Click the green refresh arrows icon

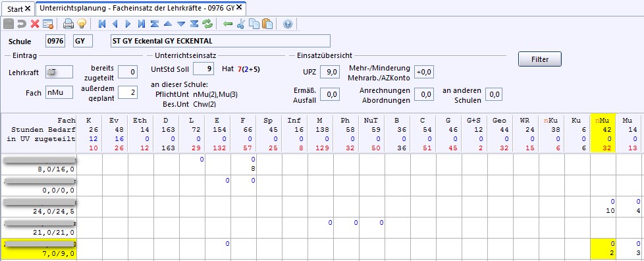click(208, 24)
